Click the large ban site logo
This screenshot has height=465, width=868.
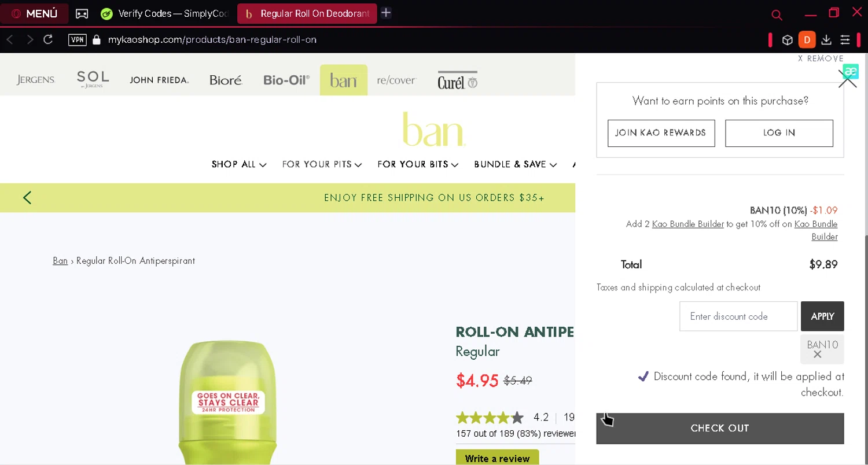pyautogui.click(x=433, y=128)
